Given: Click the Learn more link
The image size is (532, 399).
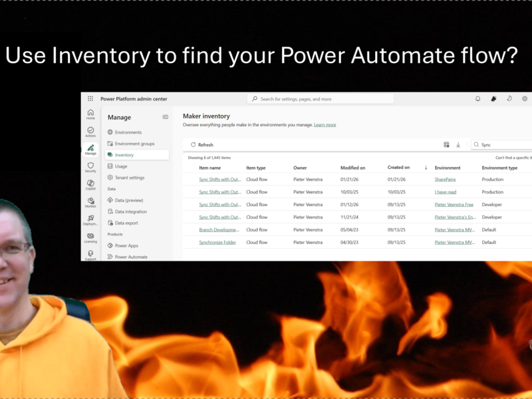Looking at the screenshot, I should [x=325, y=125].
